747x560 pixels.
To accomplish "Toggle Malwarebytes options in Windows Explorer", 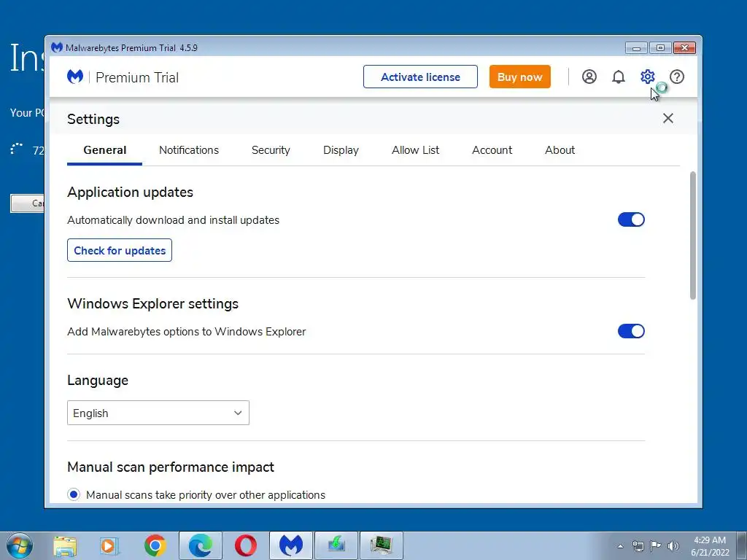I will pyautogui.click(x=631, y=331).
